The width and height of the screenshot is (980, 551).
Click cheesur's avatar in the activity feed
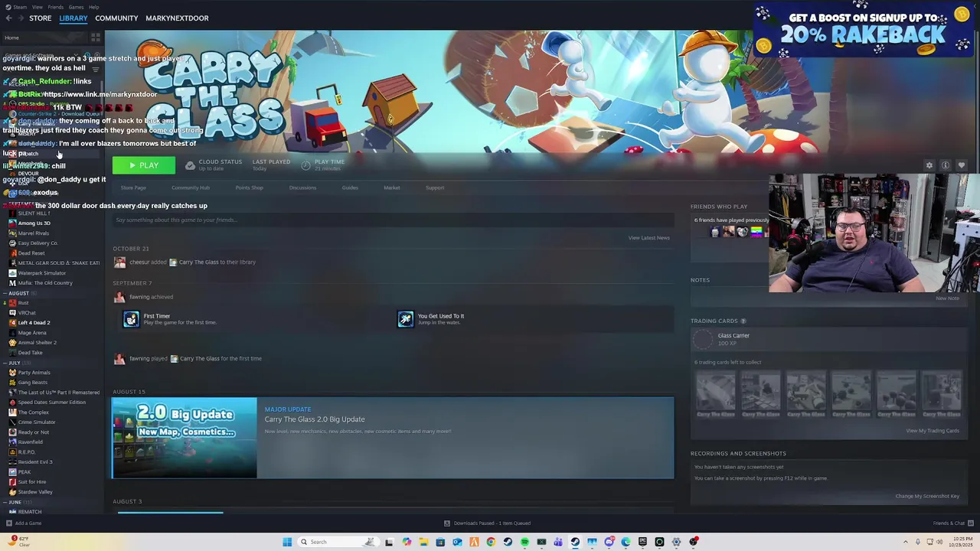pyautogui.click(x=119, y=262)
